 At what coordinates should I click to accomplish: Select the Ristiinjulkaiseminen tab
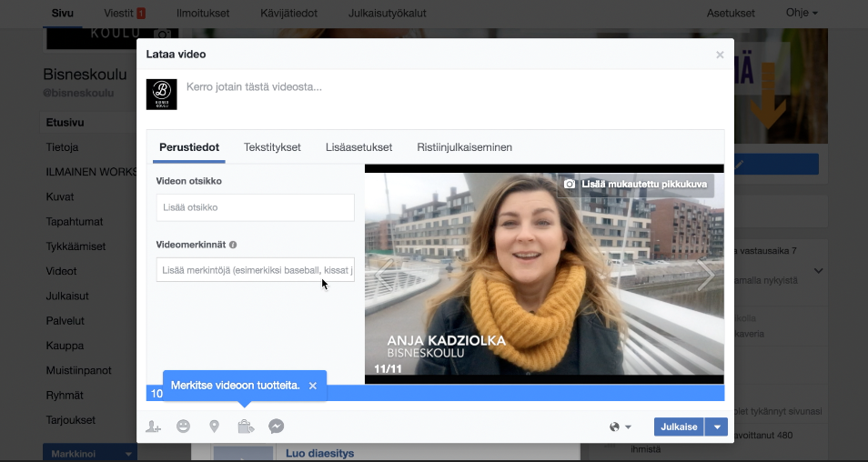[x=464, y=147]
